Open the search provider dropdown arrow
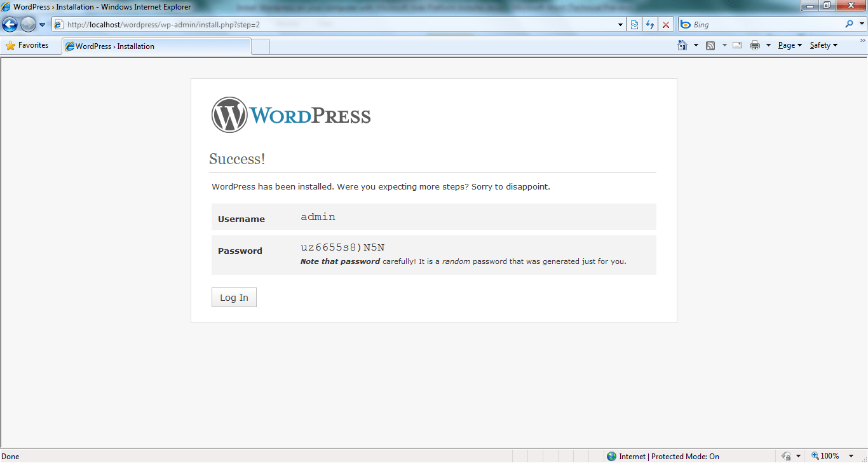 tap(861, 24)
